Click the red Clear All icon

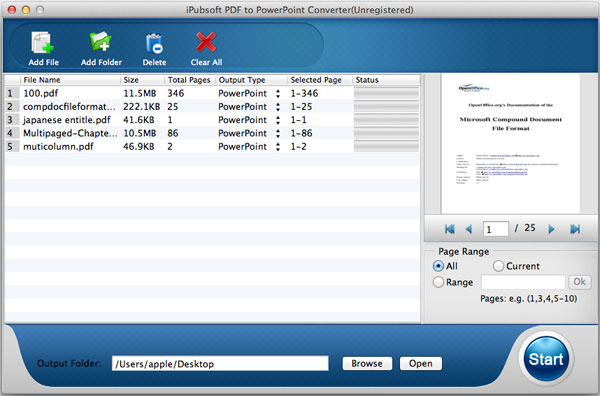(x=206, y=42)
